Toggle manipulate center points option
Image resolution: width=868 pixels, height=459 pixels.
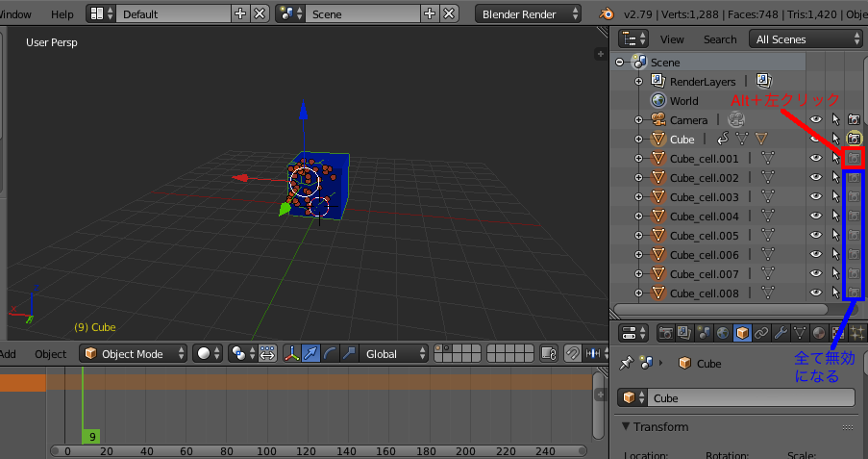coord(267,353)
